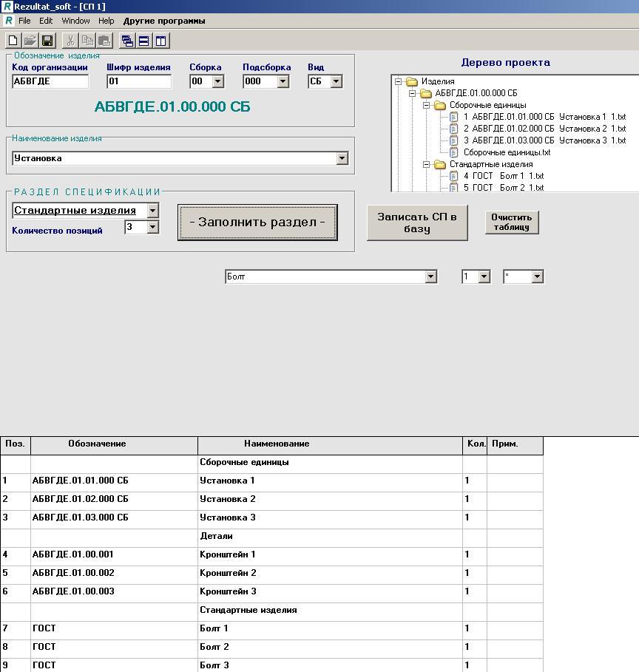Viewport: 639px width, 672px height.
Task: Click table section row Детали
Action: click(330, 538)
